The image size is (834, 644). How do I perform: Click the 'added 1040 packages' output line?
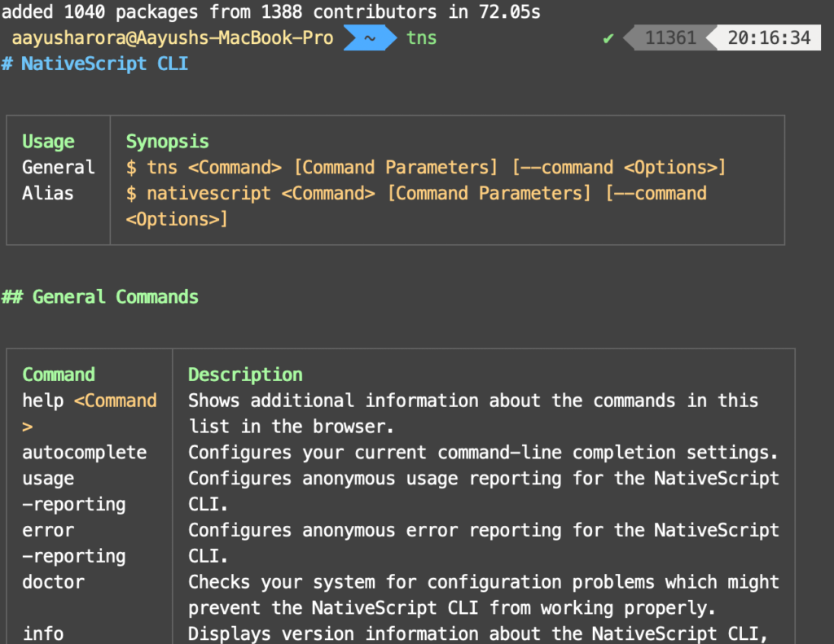click(x=270, y=11)
